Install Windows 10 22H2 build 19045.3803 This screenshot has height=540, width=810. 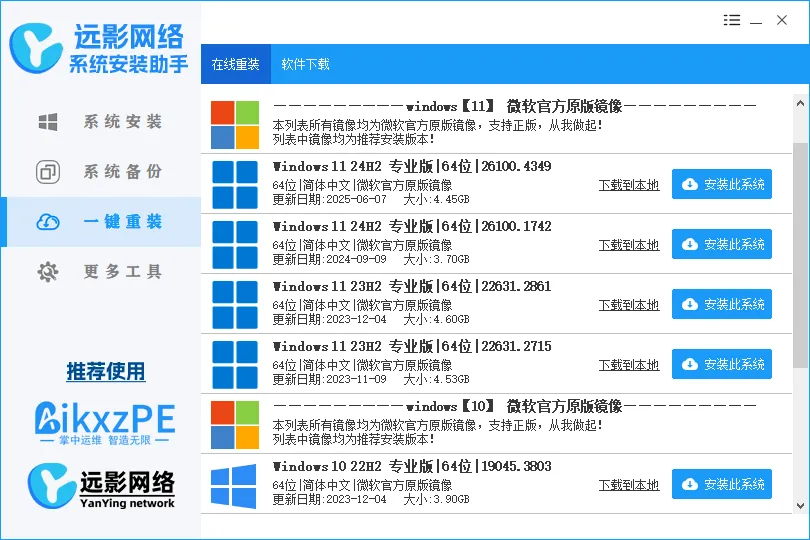coord(722,484)
